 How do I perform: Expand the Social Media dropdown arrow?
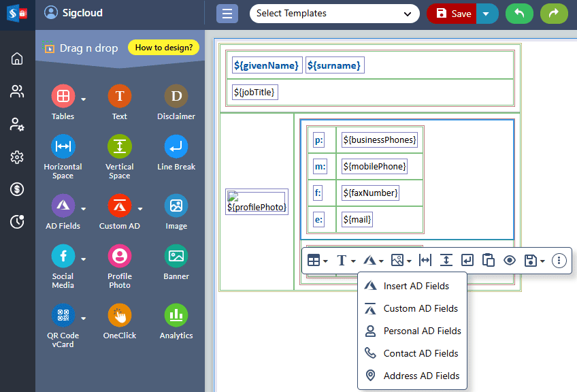pos(84,259)
